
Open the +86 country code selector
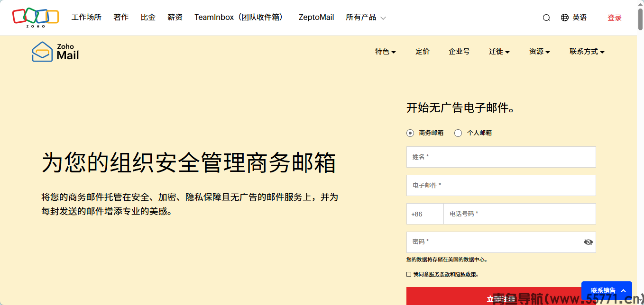pos(425,214)
